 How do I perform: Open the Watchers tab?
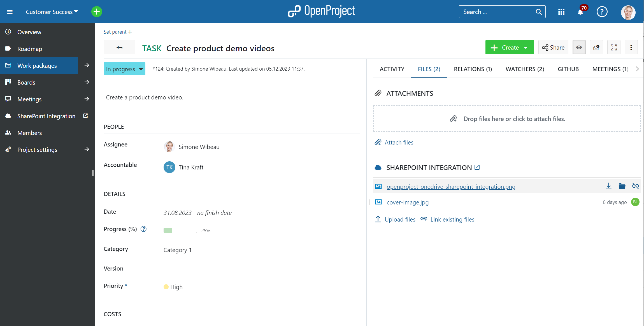[524, 69]
